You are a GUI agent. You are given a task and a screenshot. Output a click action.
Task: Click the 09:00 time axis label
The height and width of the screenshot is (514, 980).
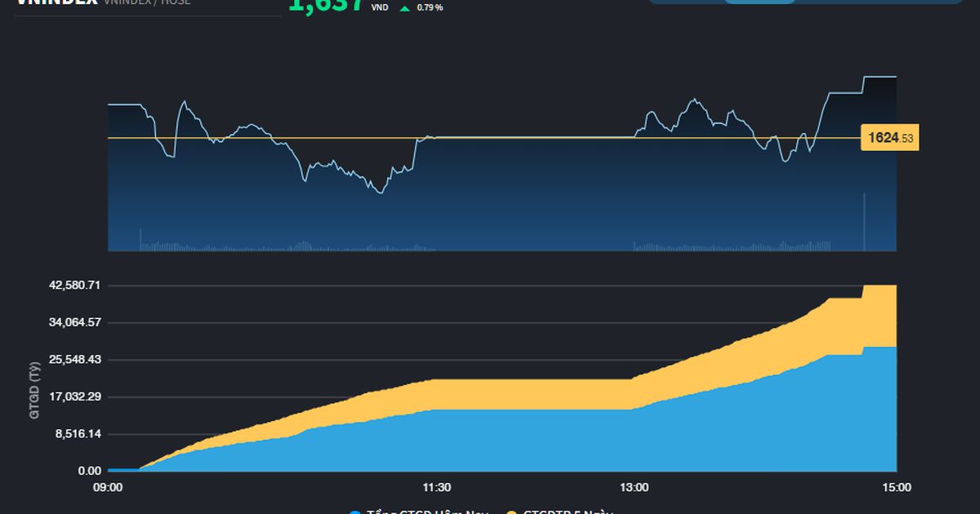[x=109, y=488]
